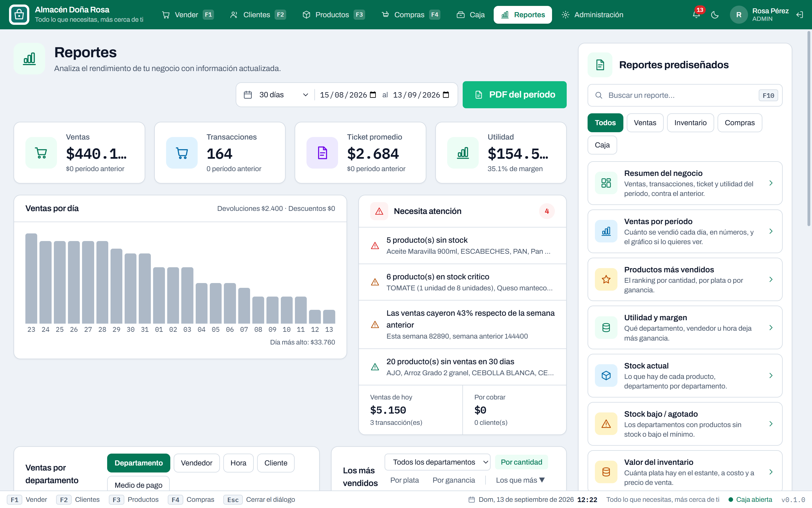Filter reports by Inventario
Screen dimensions: 812x508
690,123
